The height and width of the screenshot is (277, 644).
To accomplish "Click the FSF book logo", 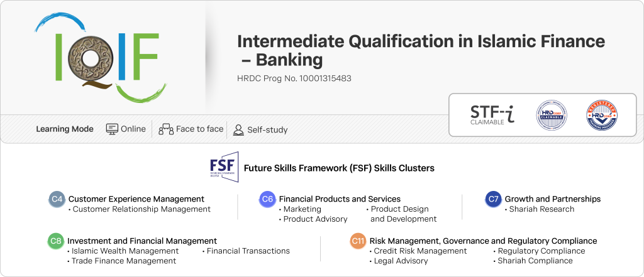I will tap(224, 168).
